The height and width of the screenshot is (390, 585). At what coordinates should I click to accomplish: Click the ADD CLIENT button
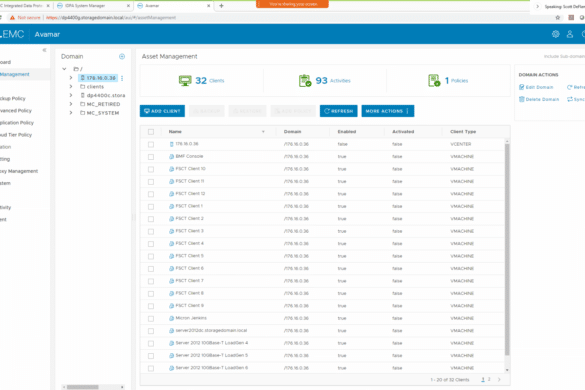coord(162,111)
